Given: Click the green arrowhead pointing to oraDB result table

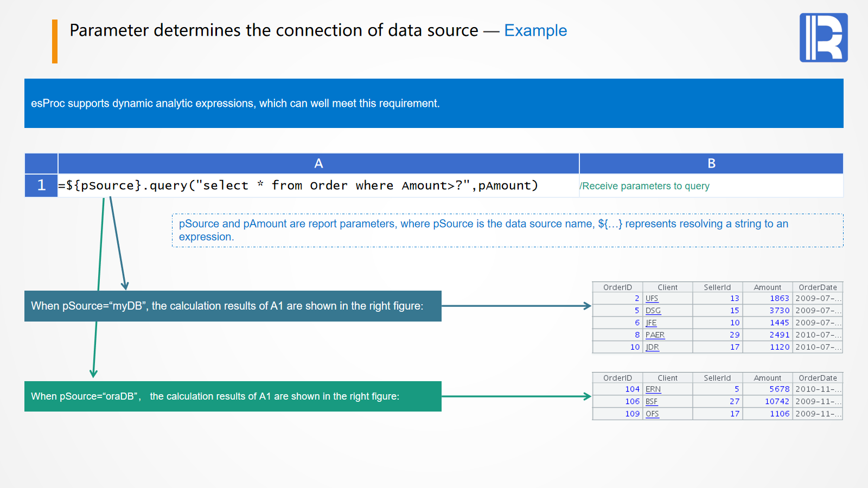Looking at the screenshot, I should coord(587,396).
